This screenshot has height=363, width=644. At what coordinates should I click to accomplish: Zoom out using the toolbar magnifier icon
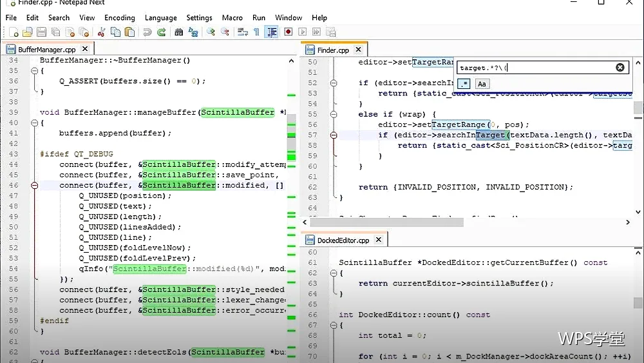225,32
